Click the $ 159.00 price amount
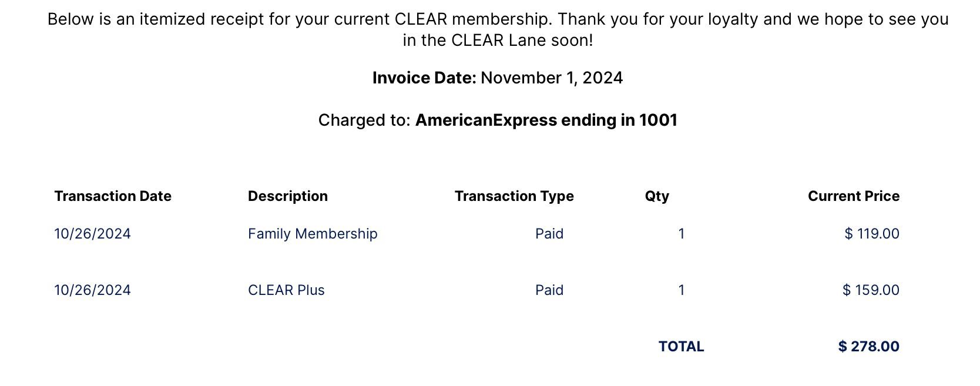The height and width of the screenshot is (386, 980). pyautogui.click(x=871, y=290)
